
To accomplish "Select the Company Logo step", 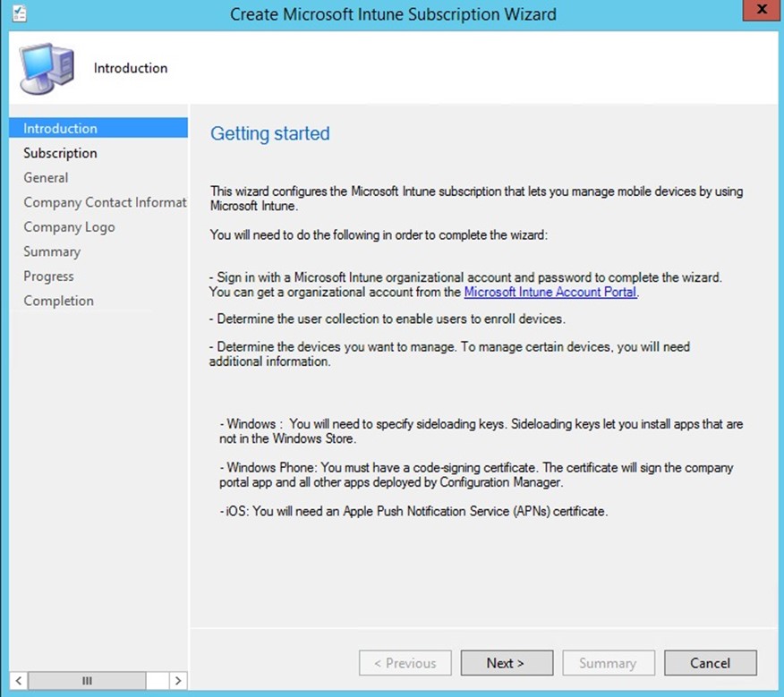I will [69, 227].
